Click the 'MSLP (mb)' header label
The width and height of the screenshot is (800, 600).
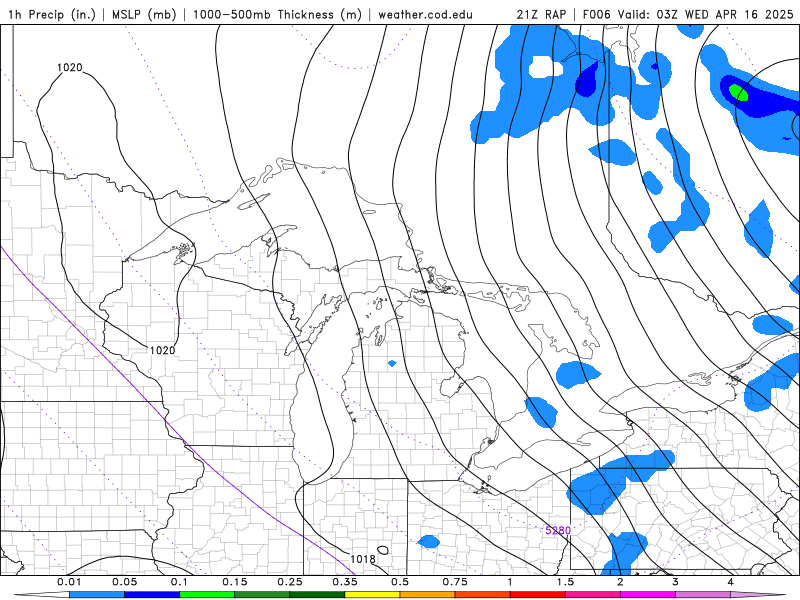pos(144,14)
